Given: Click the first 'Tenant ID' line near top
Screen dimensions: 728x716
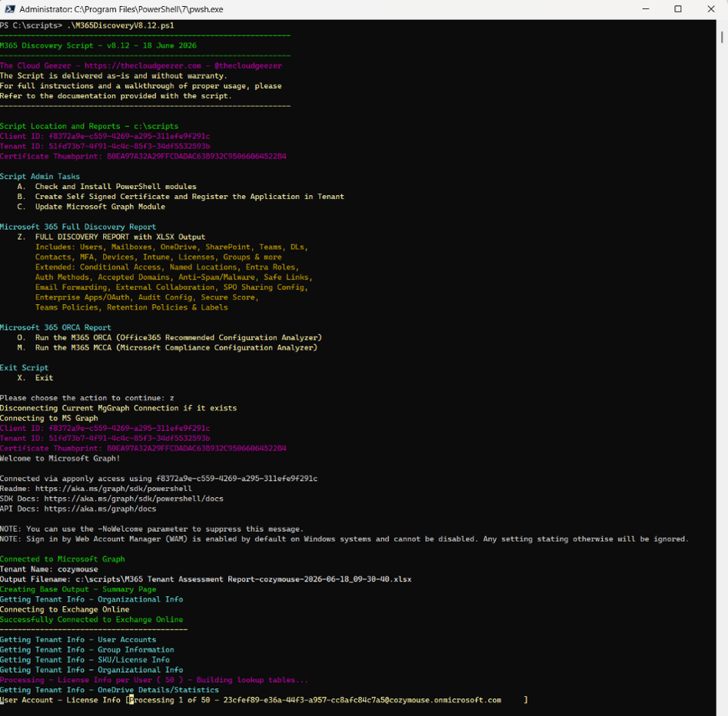Looking at the screenshot, I should click(105, 146).
